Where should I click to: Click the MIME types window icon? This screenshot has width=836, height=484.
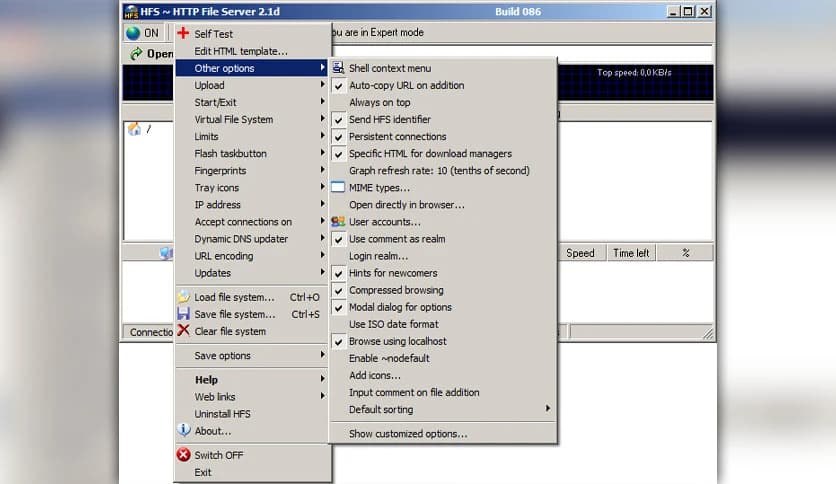pos(338,187)
